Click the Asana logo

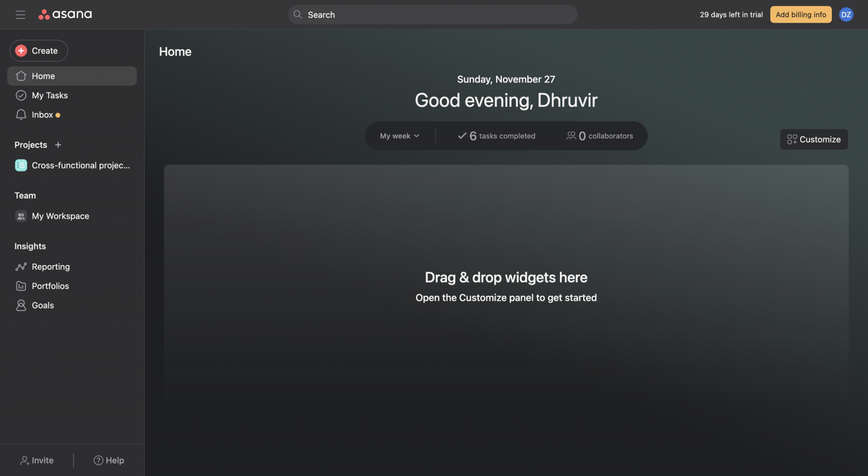click(65, 15)
